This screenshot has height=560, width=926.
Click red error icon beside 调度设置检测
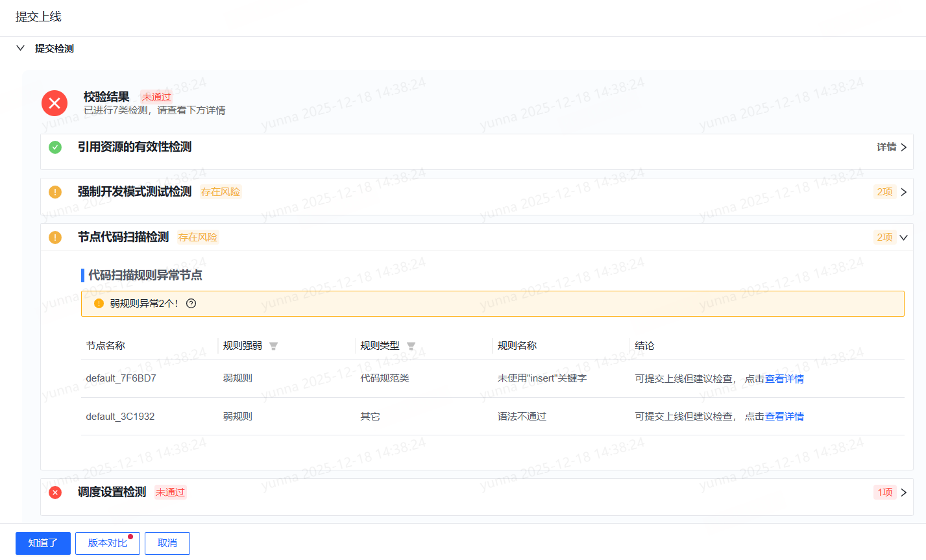click(55, 493)
